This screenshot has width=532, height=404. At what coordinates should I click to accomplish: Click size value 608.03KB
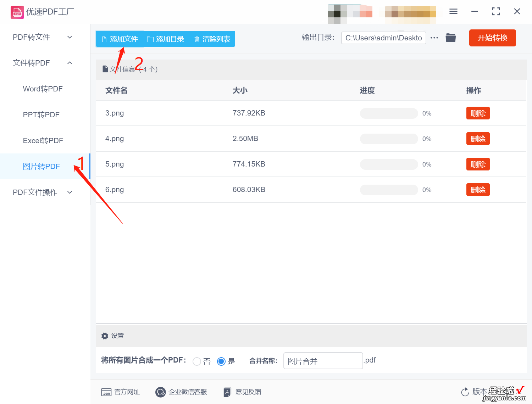click(x=249, y=190)
